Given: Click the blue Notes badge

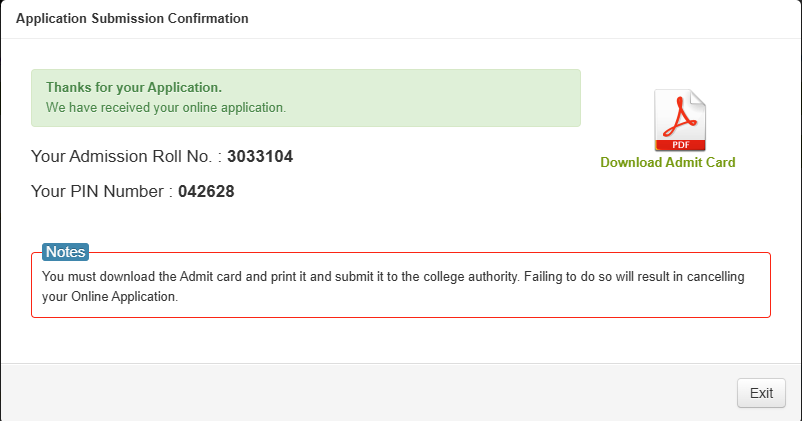Looking at the screenshot, I should (66, 252).
